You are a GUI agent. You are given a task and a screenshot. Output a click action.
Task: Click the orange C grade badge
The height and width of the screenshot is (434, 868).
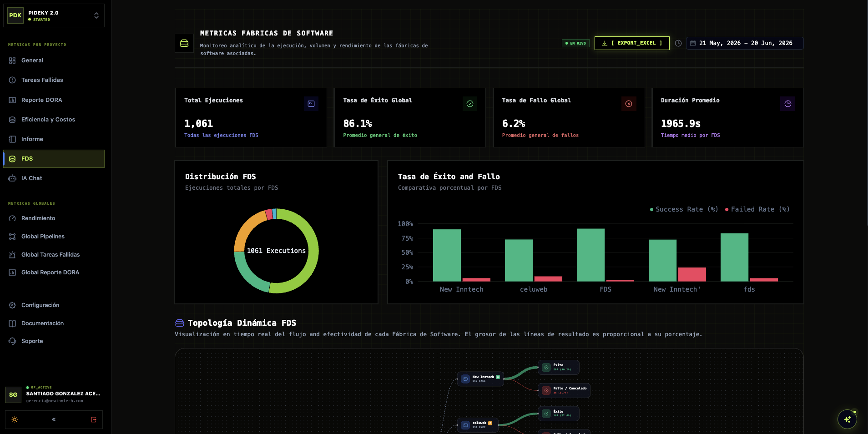pyautogui.click(x=490, y=423)
